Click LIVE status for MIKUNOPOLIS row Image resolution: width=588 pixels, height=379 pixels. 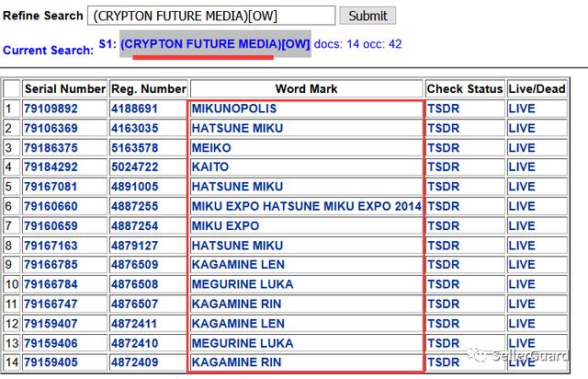(x=522, y=109)
